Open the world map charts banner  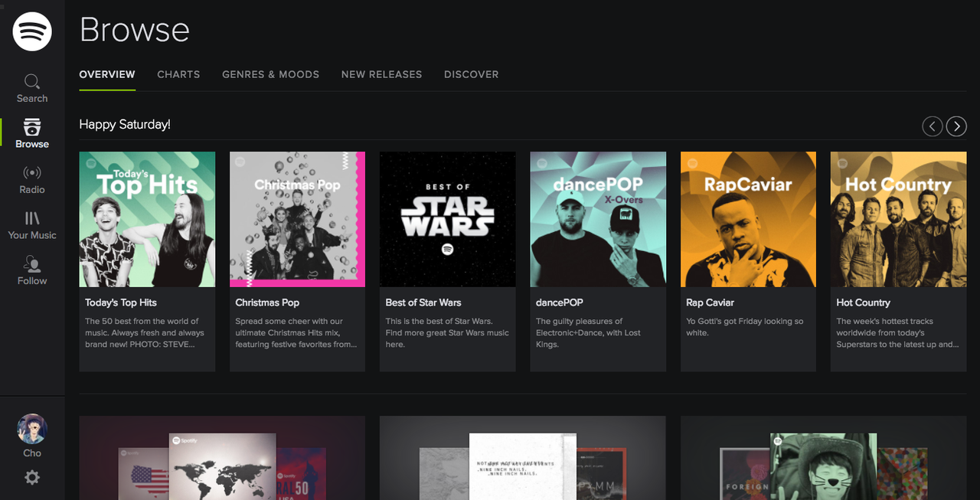222,458
